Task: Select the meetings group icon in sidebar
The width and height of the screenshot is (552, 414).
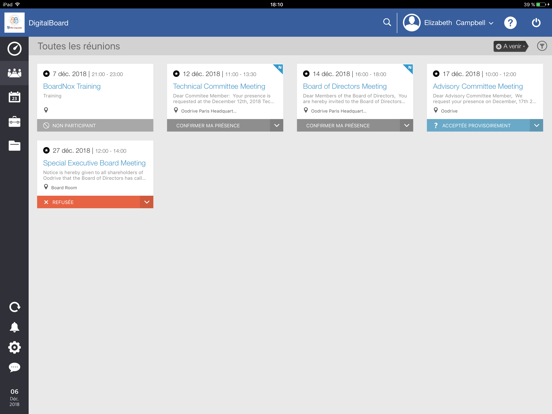Action: coord(14,73)
